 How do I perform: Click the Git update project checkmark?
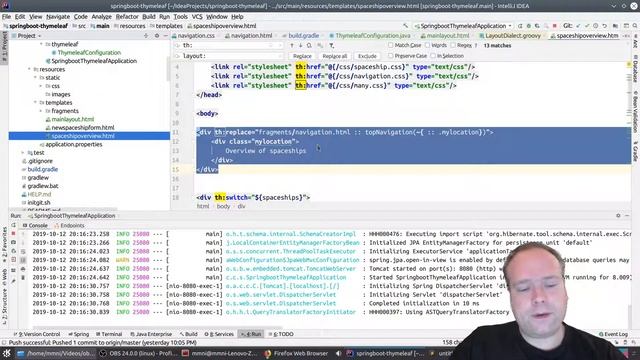point(578,26)
